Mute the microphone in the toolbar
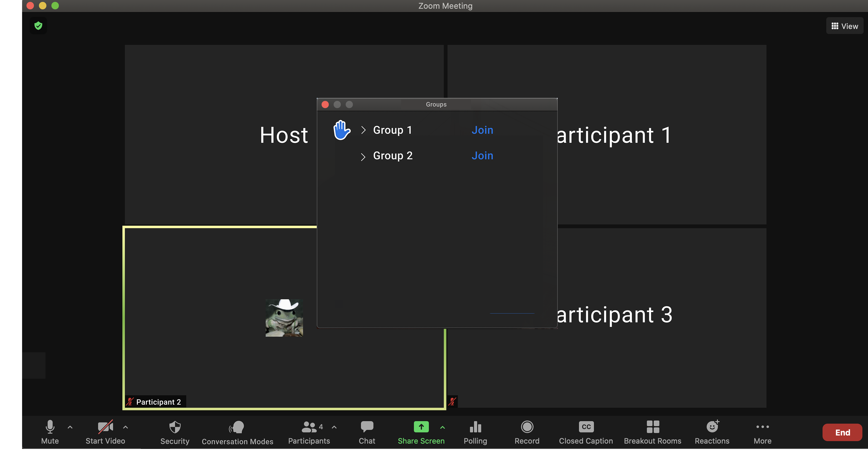The image size is (868, 457). click(x=50, y=432)
